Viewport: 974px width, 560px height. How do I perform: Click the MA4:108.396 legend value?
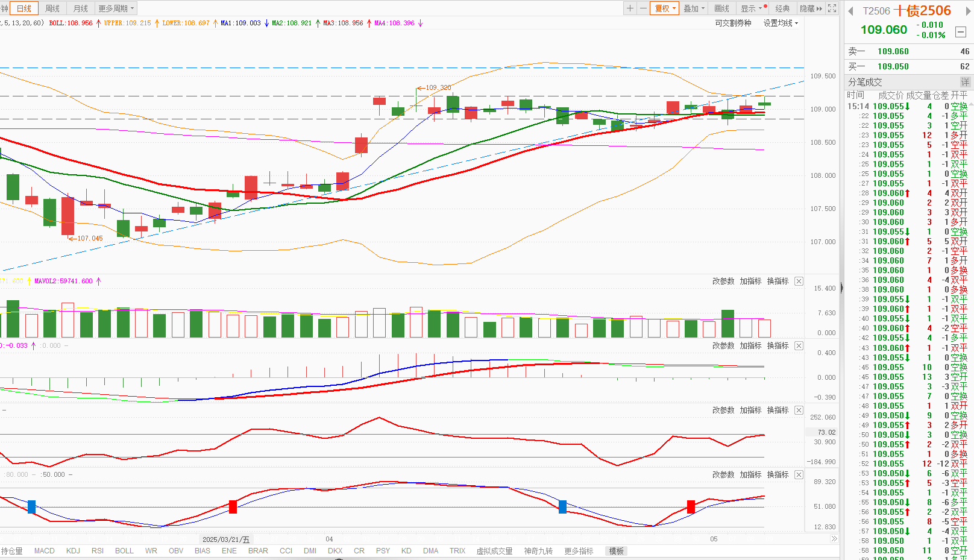click(x=394, y=23)
